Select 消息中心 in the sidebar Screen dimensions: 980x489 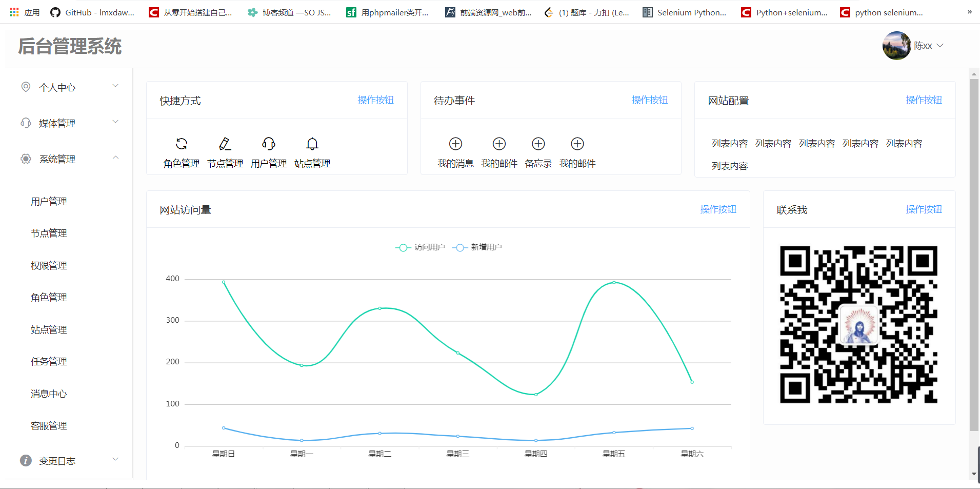pos(49,394)
